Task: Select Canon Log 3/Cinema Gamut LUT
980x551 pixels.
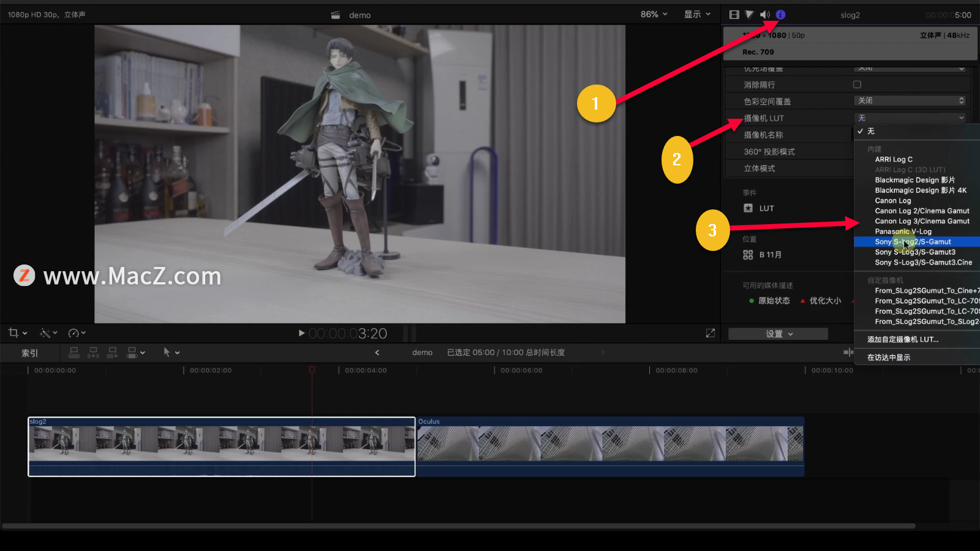Action: (922, 221)
